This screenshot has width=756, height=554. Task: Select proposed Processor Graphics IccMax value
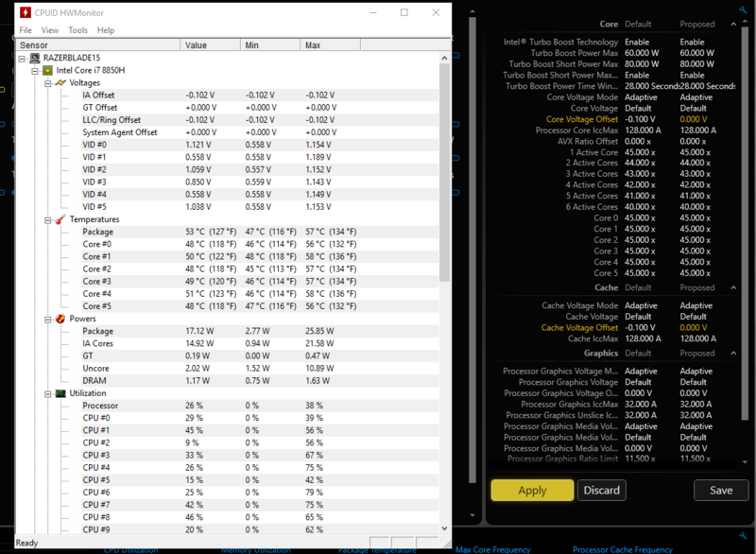tap(696, 404)
